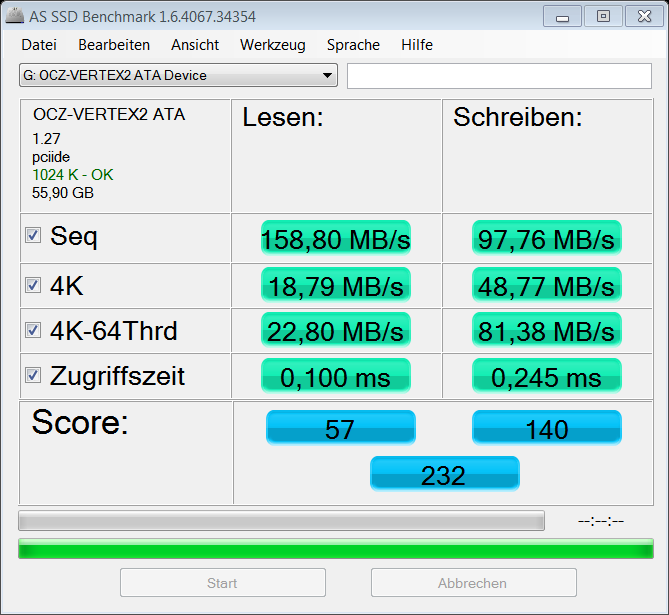Viewport: 669px width, 615px height.
Task: Click the empty text field beside drive selector
Action: (499, 76)
